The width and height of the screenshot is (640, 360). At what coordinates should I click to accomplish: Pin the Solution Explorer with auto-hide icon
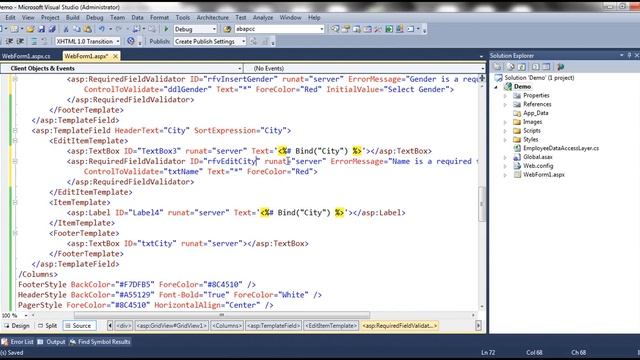[x=629, y=55]
